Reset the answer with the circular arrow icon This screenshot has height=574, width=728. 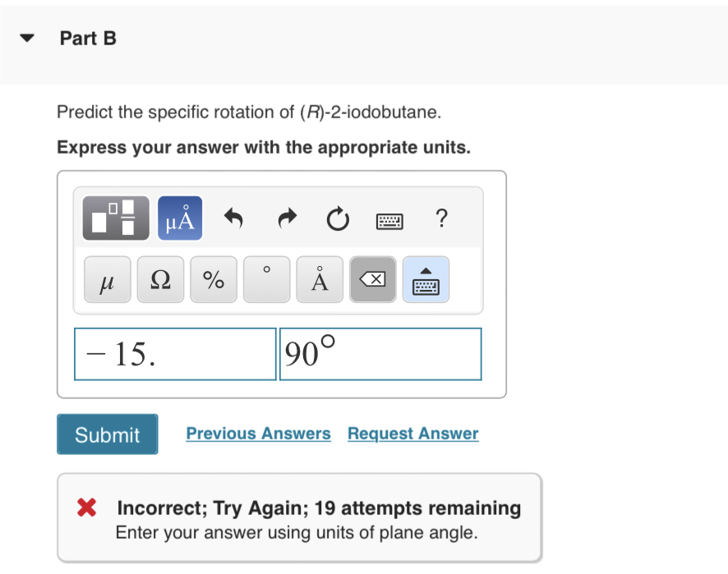(x=337, y=218)
